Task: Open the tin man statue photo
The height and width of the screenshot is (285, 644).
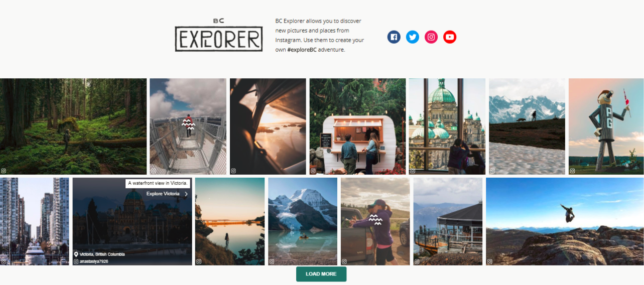Action: coord(606,126)
